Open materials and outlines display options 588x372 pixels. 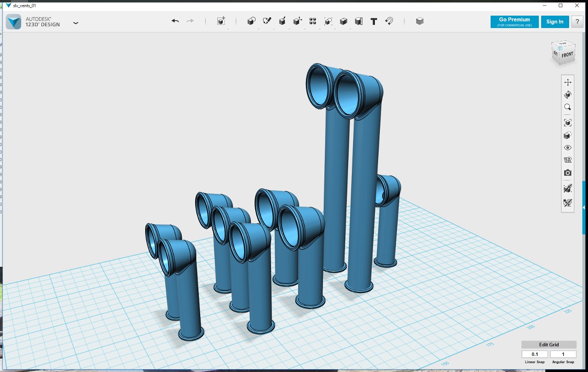click(568, 160)
